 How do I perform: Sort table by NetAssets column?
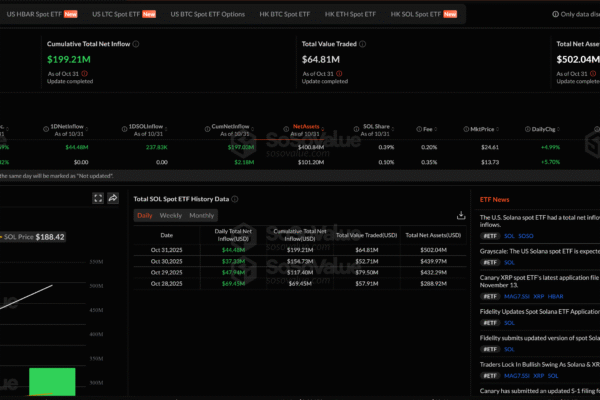click(x=304, y=128)
